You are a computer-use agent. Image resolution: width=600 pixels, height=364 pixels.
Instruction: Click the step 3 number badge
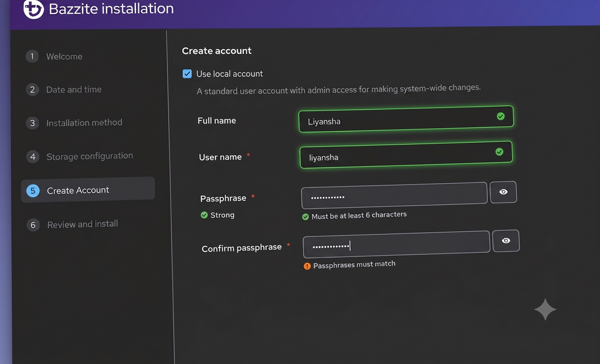click(33, 123)
